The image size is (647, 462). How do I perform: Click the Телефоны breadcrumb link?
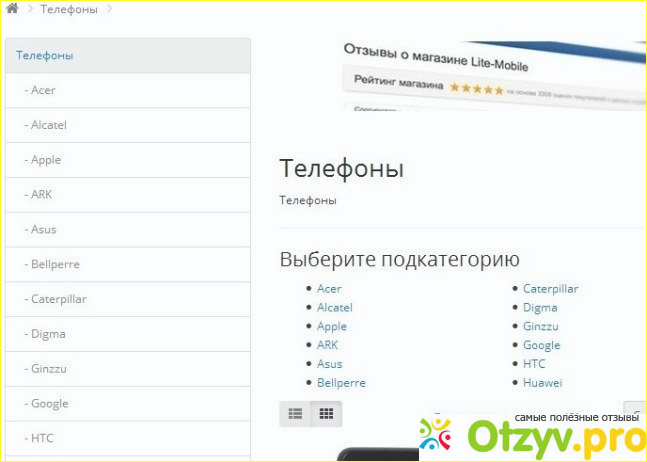point(69,10)
